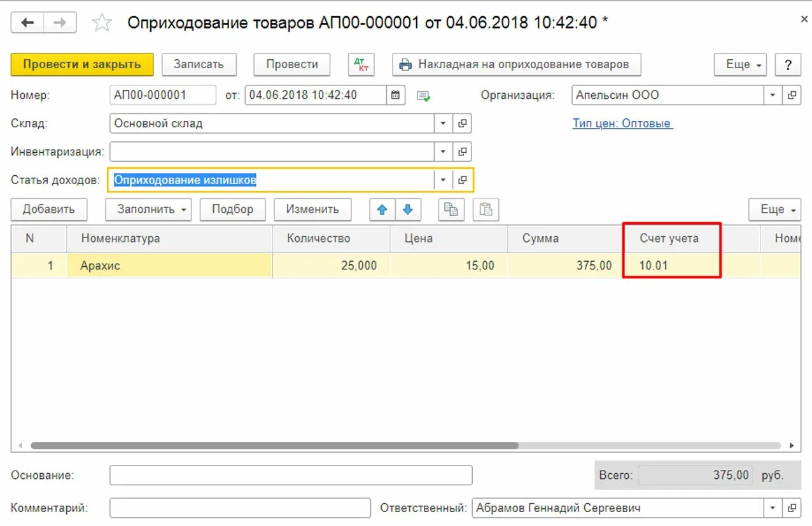Image resolution: width=812 pixels, height=526 pixels.
Task: Open the Организация record with its open icon
Action: tap(792, 96)
